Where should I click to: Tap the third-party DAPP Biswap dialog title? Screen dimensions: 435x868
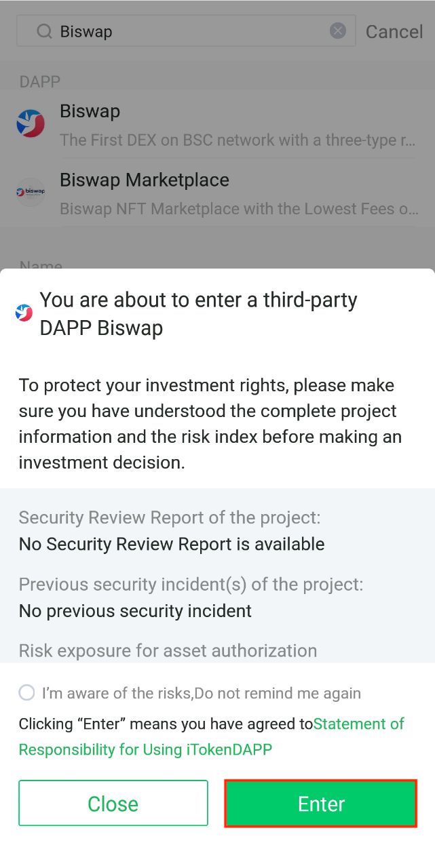(x=198, y=313)
